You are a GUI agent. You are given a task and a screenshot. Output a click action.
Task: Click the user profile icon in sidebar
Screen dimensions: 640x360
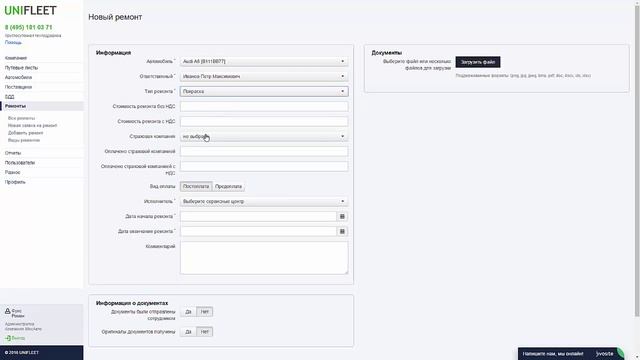coord(7,311)
